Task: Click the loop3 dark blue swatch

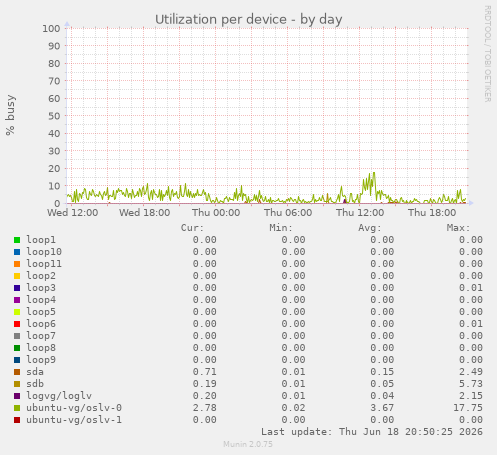Action: coord(17,288)
